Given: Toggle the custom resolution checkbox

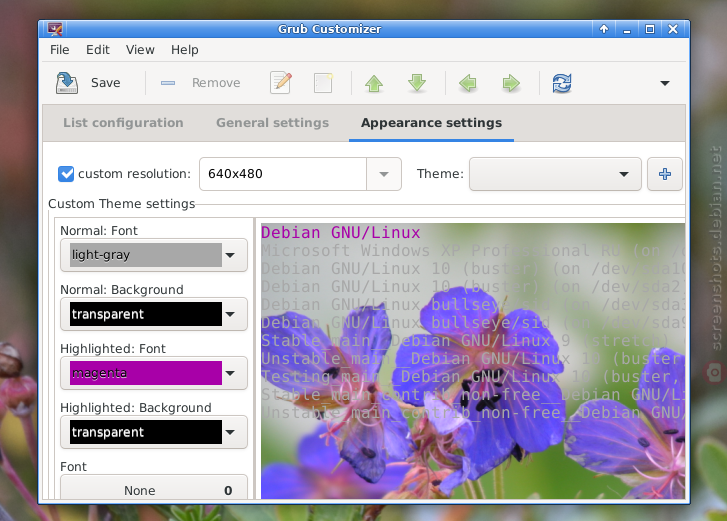Looking at the screenshot, I should click(66, 174).
